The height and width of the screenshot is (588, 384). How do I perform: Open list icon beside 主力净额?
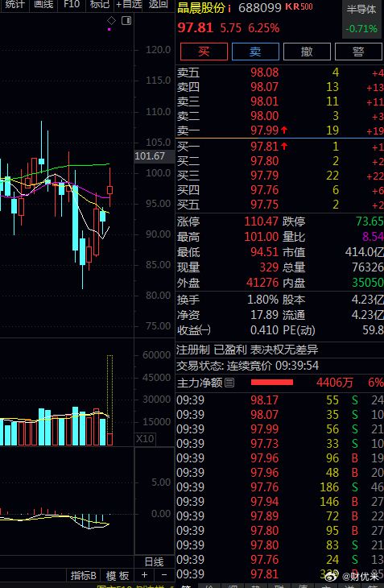[x=229, y=383]
